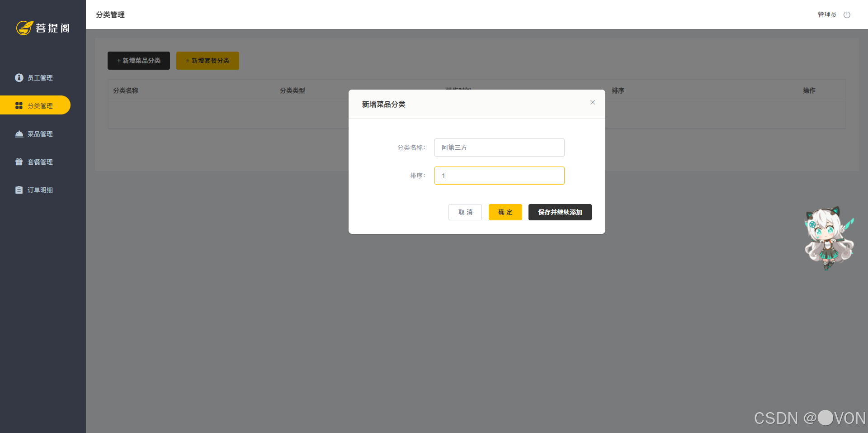Open 套餐管理 menu item

35,162
